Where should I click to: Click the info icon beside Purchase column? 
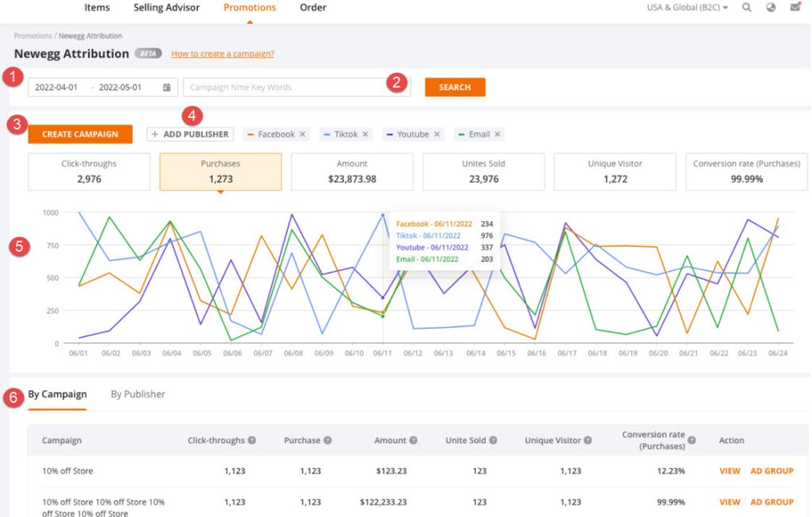(328, 440)
